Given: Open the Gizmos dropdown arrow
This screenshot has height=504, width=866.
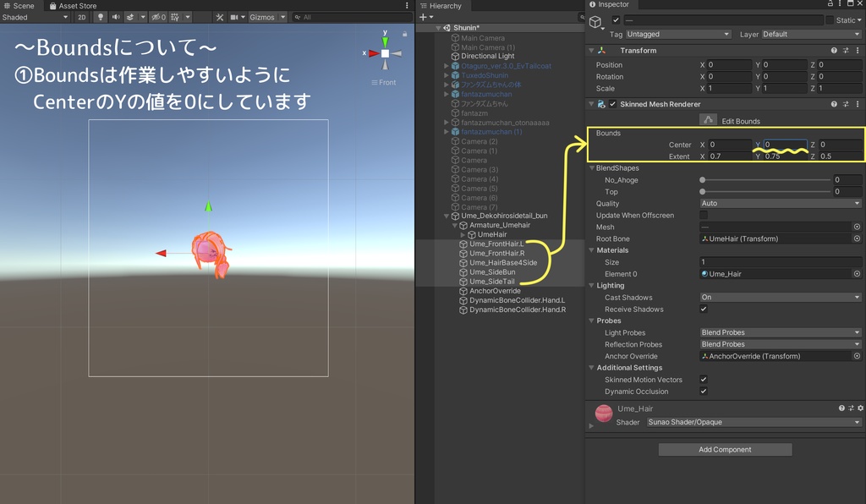Looking at the screenshot, I should click(x=283, y=17).
